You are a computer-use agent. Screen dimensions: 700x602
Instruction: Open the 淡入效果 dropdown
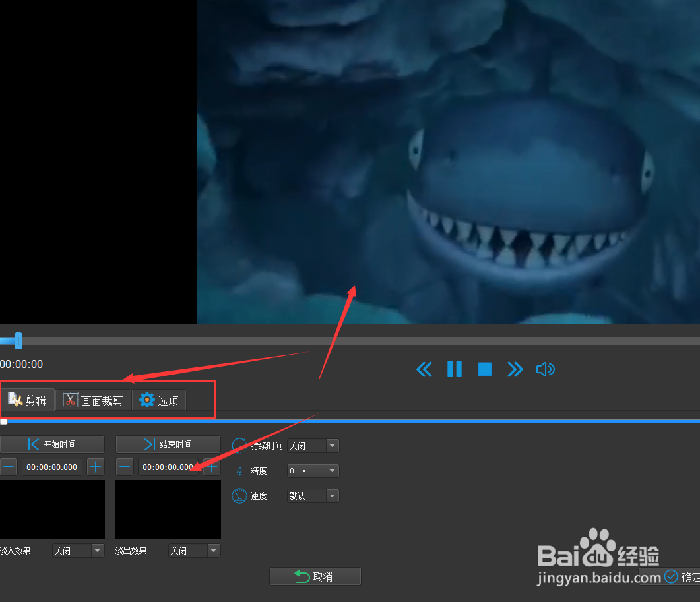pyautogui.click(x=78, y=551)
